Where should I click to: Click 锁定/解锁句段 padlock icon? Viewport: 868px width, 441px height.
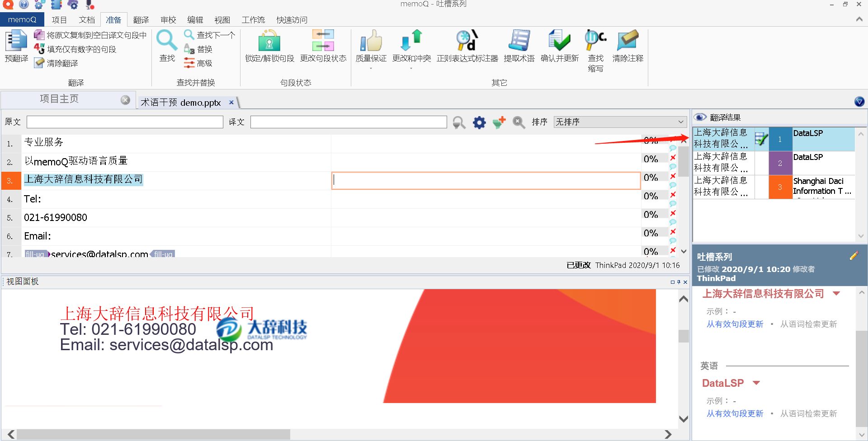point(269,41)
